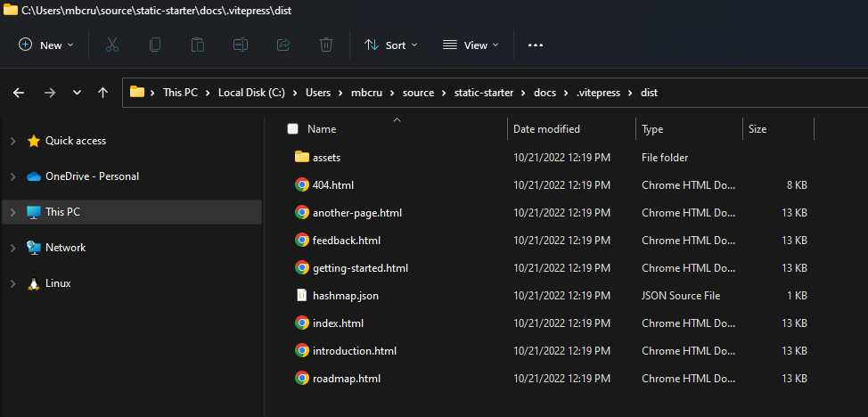Navigate to source breadcrumb segment
The width and height of the screenshot is (868, 417).
[418, 93]
